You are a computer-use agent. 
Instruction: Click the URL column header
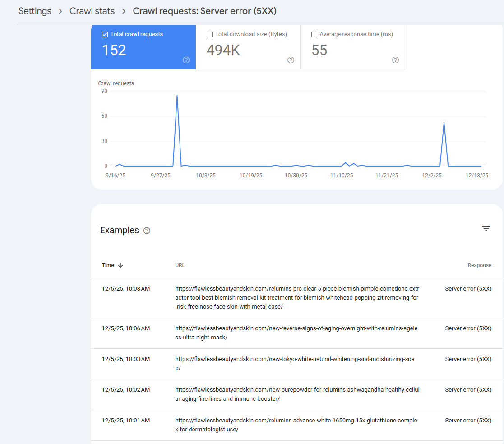[180, 265]
